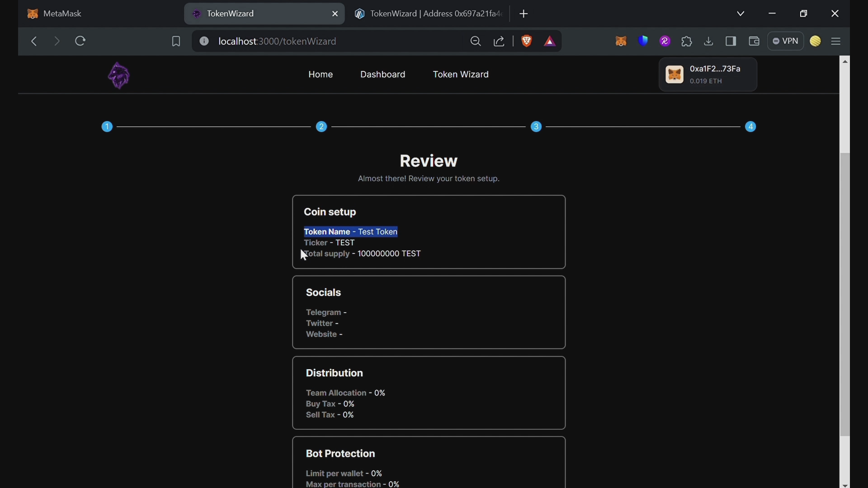
Task: Click the Bot Protection heading
Action: pos(340,454)
